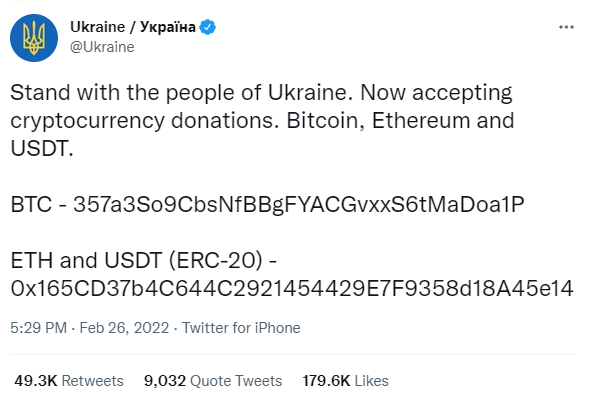589x407 pixels.
Task: Select the 0x165CD37b ETH wallet address
Action: (x=292, y=289)
